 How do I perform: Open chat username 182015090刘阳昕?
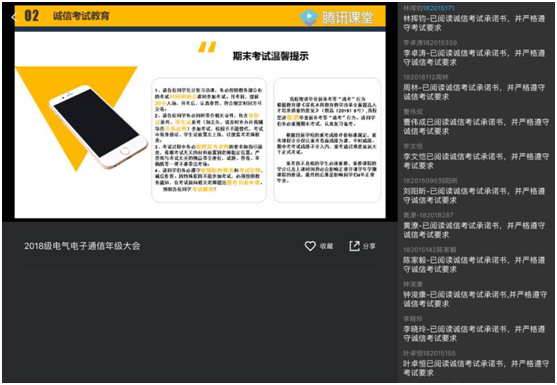click(x=430, y=181)
